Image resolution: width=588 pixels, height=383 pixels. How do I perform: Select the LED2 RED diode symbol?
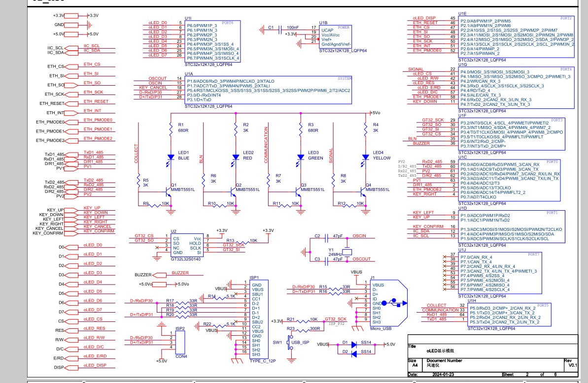(236, 158)
